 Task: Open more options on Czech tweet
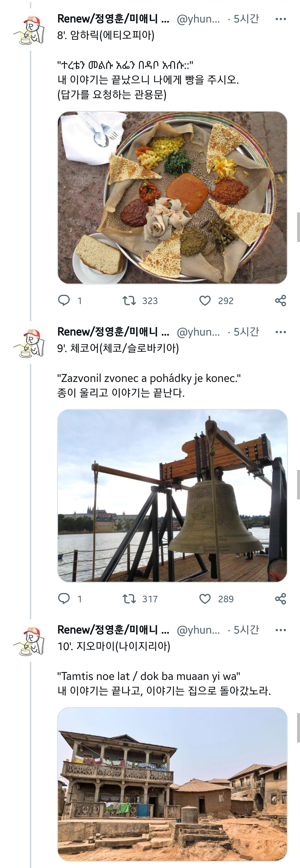(280, 332)
